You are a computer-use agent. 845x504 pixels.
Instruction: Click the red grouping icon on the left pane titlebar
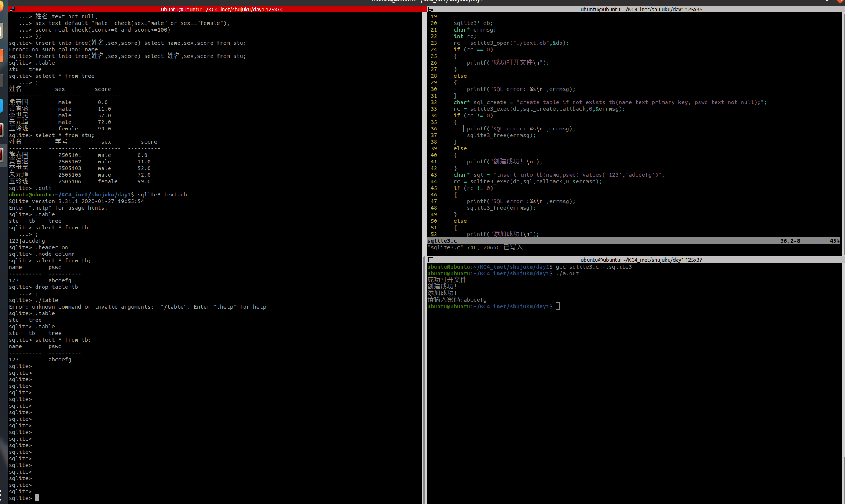pyautogui.click(x=12, y=9)
